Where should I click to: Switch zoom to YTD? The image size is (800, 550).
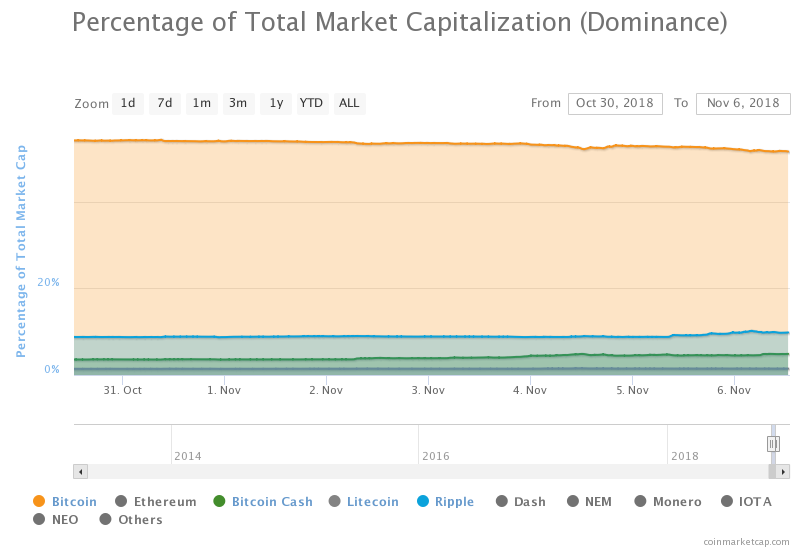point(312,103)
